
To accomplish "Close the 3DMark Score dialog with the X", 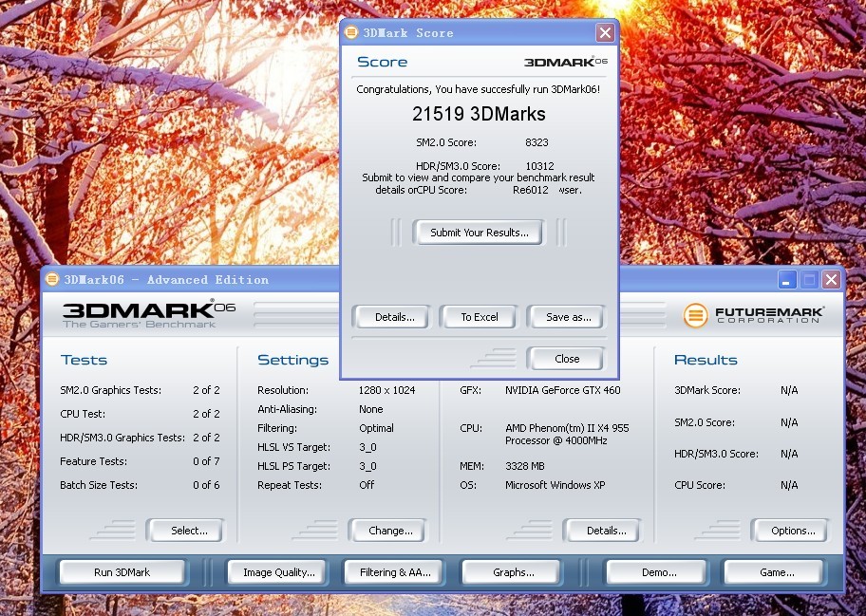I will tap(605, 32).
